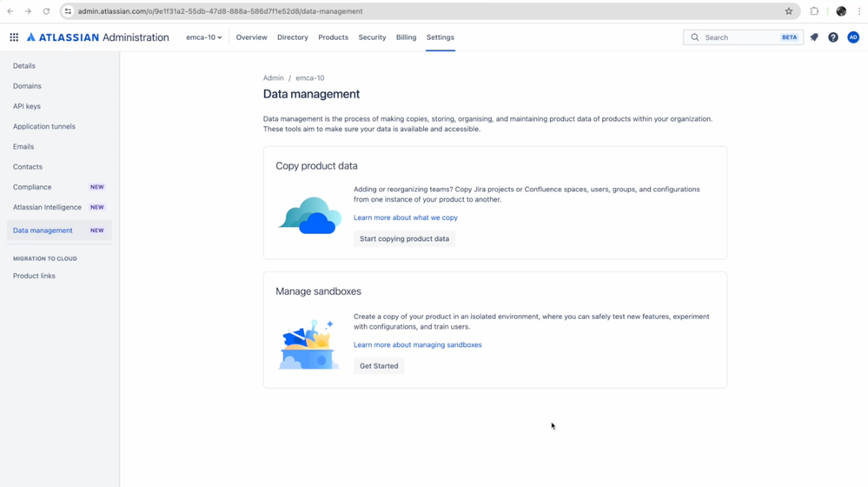The height and width of the screenshot is (487, 868).
Task: Open the Products tab
Action: pos(334,37)
